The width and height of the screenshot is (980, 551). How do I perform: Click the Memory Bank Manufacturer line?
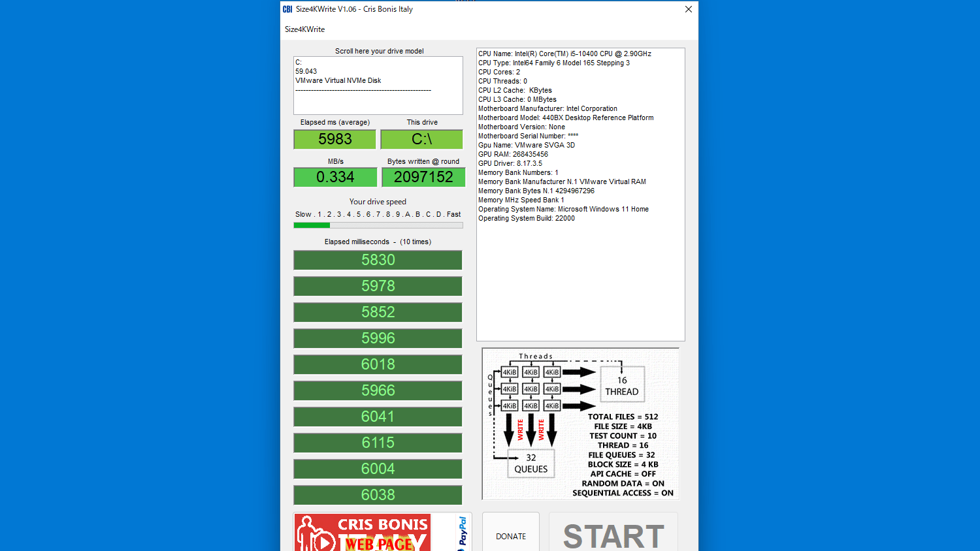562,181
